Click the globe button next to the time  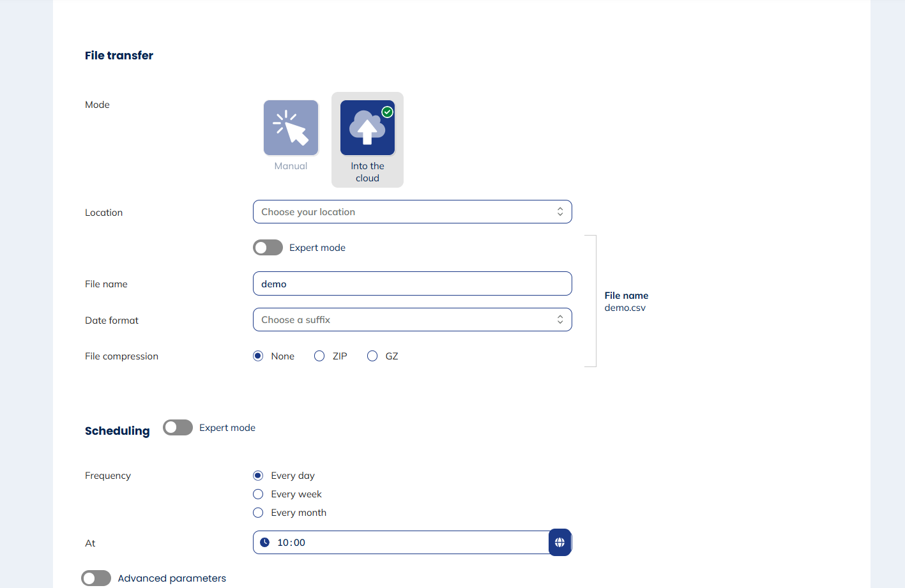click(x=559, y=542)
